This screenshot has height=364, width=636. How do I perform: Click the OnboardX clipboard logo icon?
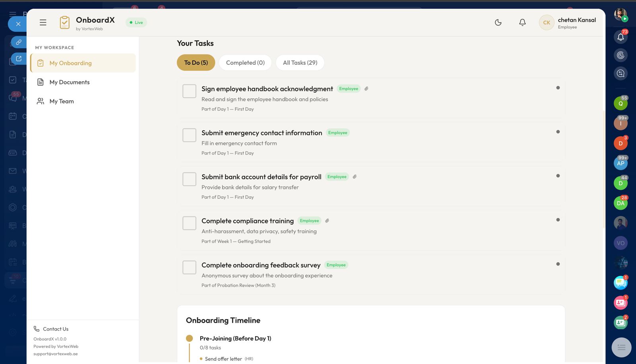(x=64, y=23)
